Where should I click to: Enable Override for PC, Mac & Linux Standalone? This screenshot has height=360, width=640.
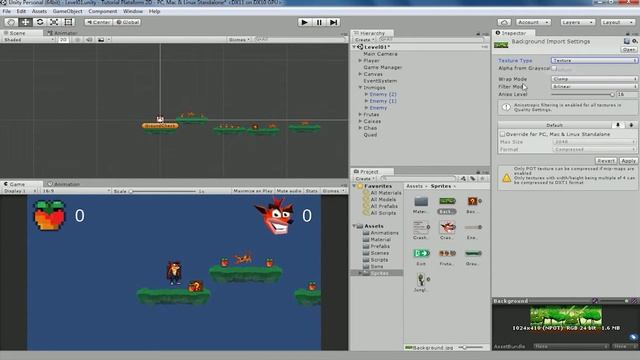click(502, 134)
